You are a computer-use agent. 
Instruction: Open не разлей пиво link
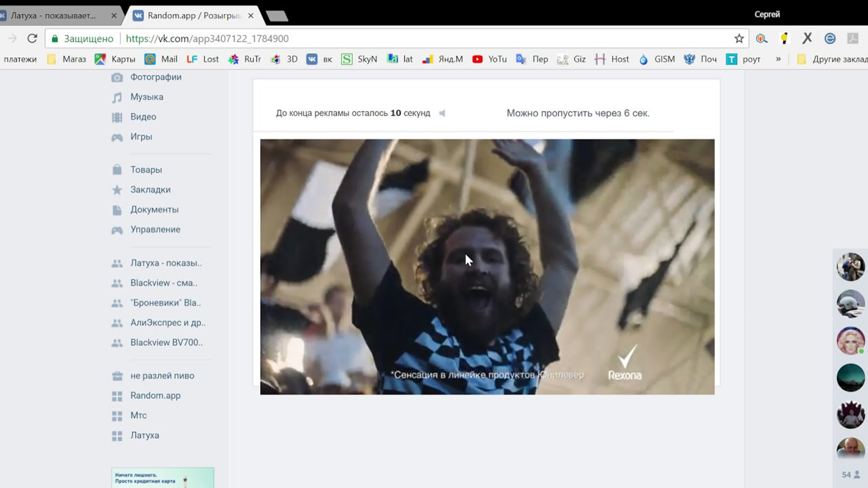(162, 376)
